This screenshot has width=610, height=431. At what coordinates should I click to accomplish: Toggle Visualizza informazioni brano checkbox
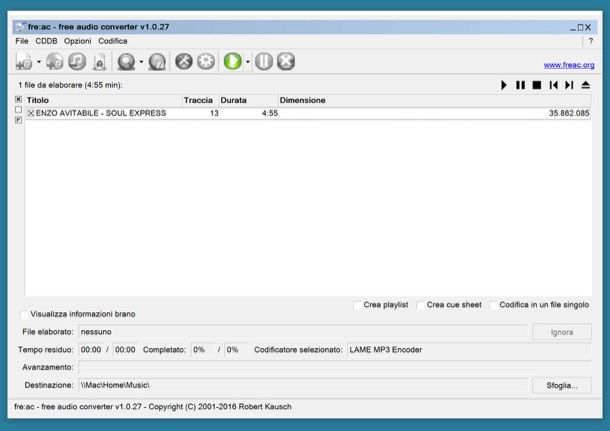(25, 314)
